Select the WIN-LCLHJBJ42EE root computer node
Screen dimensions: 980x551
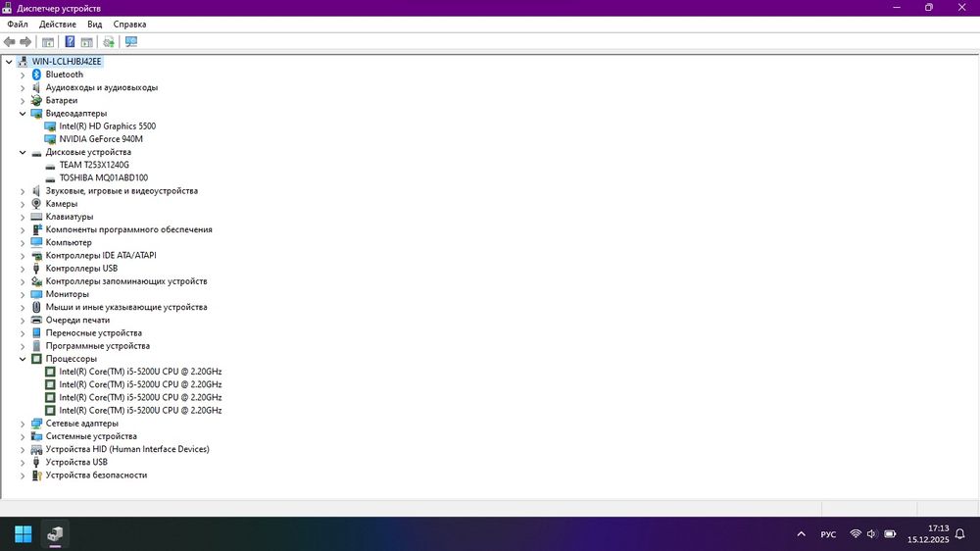click(67, 62)
